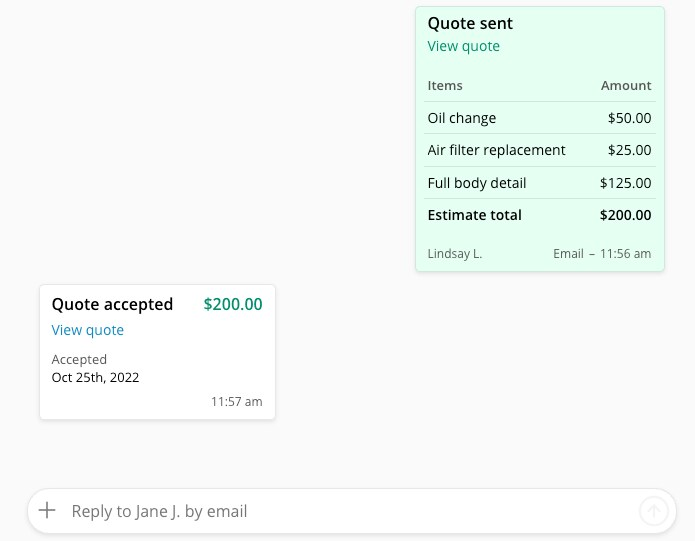Click the Amount column header

[x=626, y=86]
